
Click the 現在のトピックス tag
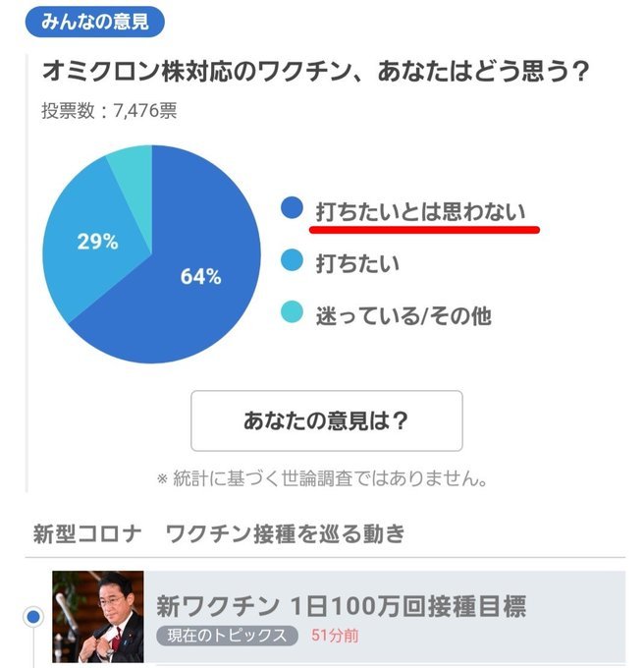click(x=227, y=636)
